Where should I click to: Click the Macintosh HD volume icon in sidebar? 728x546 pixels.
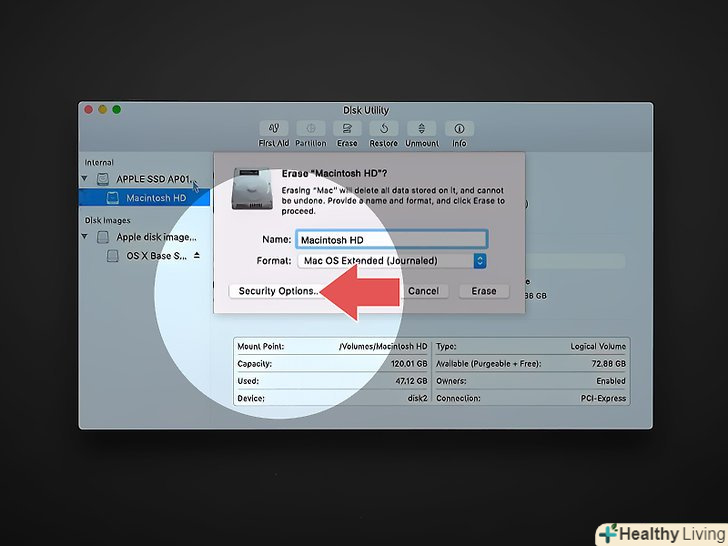112,198
